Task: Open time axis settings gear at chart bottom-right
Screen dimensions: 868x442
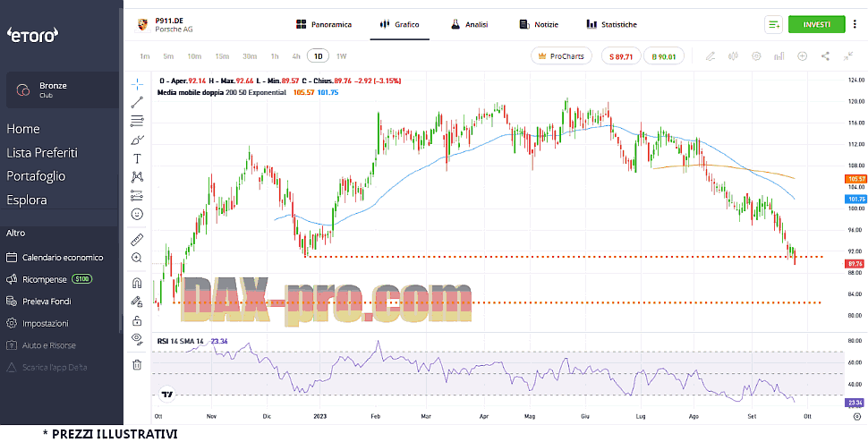Action: click(857, 416)
